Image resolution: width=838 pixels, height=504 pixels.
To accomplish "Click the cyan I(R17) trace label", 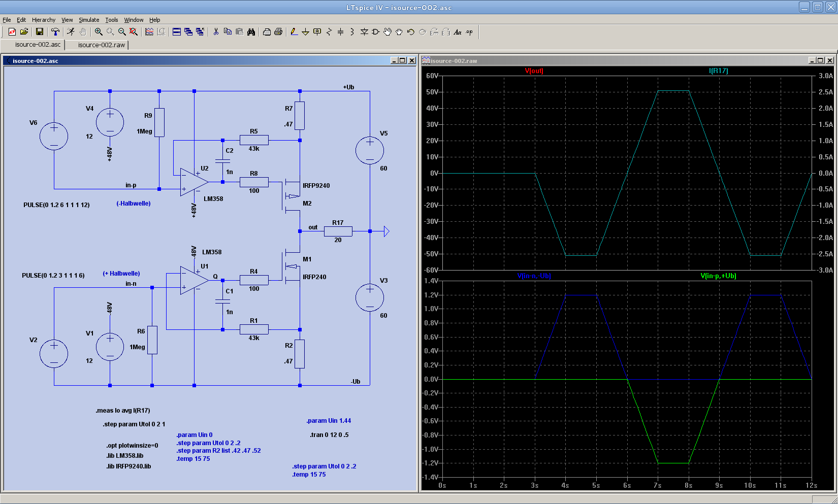I will pyautogui.click(x=718, y=71).
